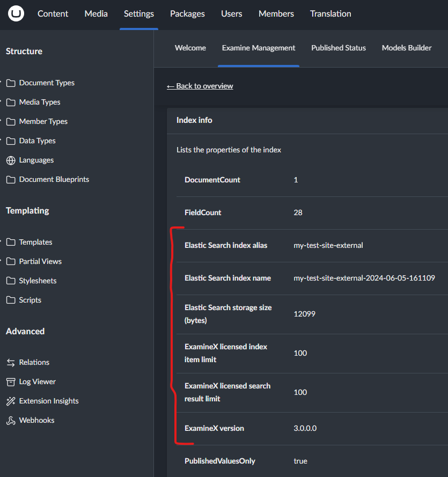Viewport: 448px width, 477px height.
Task: Open Stylesheets tree item
Action: tap(38, 281)
